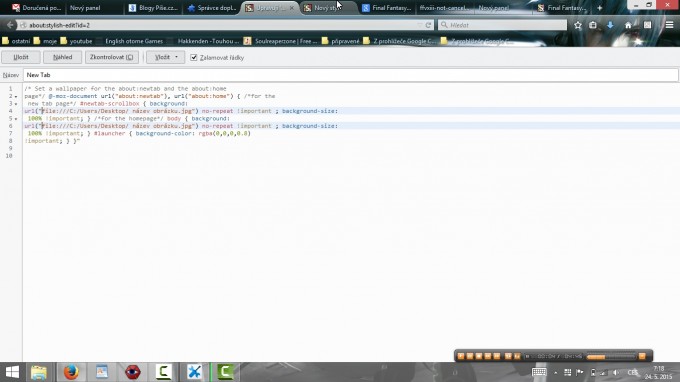This screenshot has height=382, width=680.
Task: Open the youtube bookmark folder
Action: click(x=76, y=41)
